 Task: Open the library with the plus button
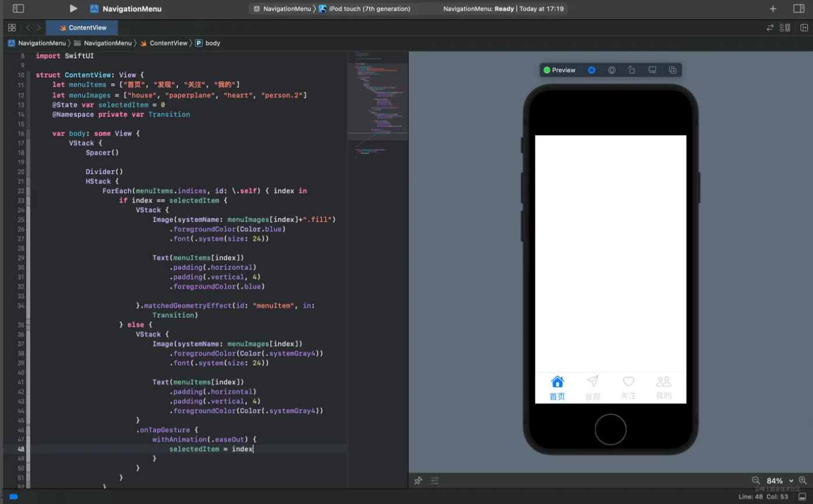pos(773,9)
